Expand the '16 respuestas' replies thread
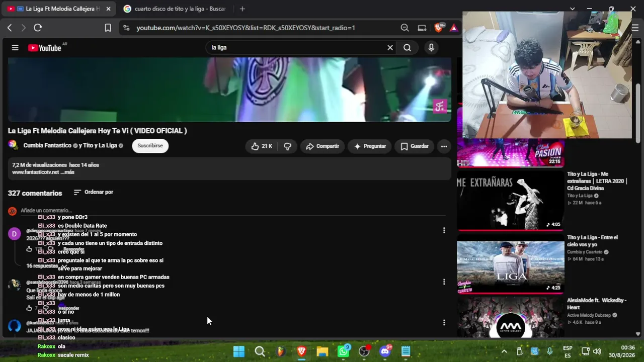This screenshot has width=644, height=362. tap(46, 266)
